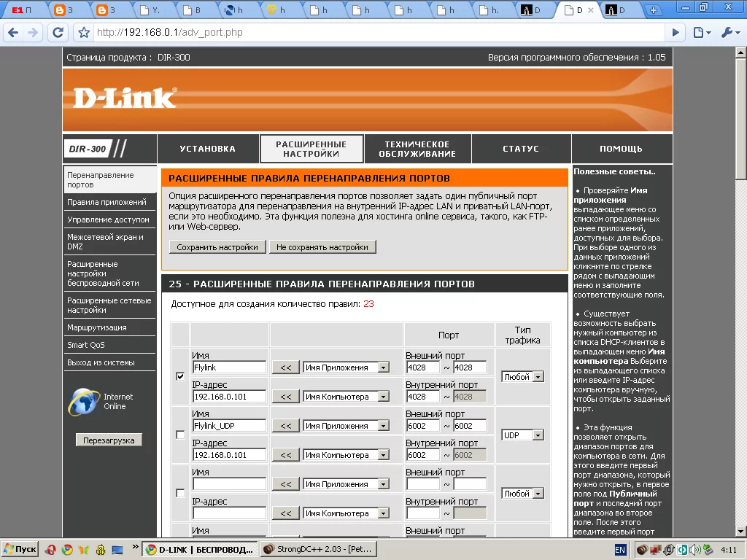This screenshot has height=560, width=747.
Task: Click the Flylink external start port 4028 field
Action: point(422,367)
